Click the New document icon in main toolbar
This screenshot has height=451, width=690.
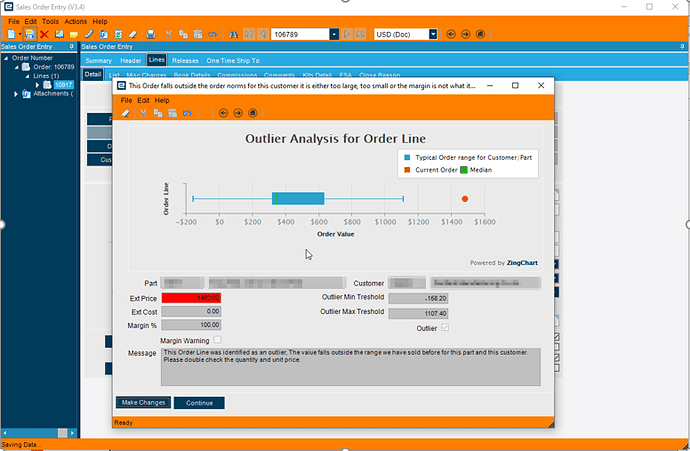[x=11, y=34]
